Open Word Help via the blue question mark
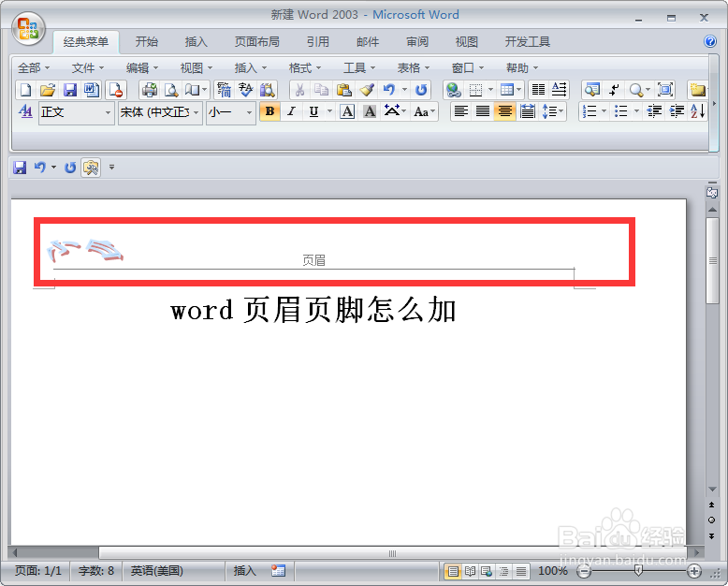Screen dimensions: 728x586 tap(710, 41)
